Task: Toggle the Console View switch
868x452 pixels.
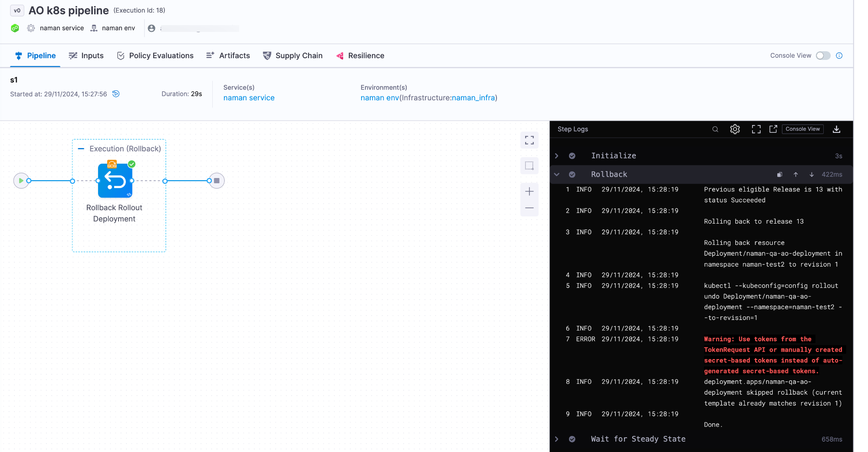Action: (822, 56)
